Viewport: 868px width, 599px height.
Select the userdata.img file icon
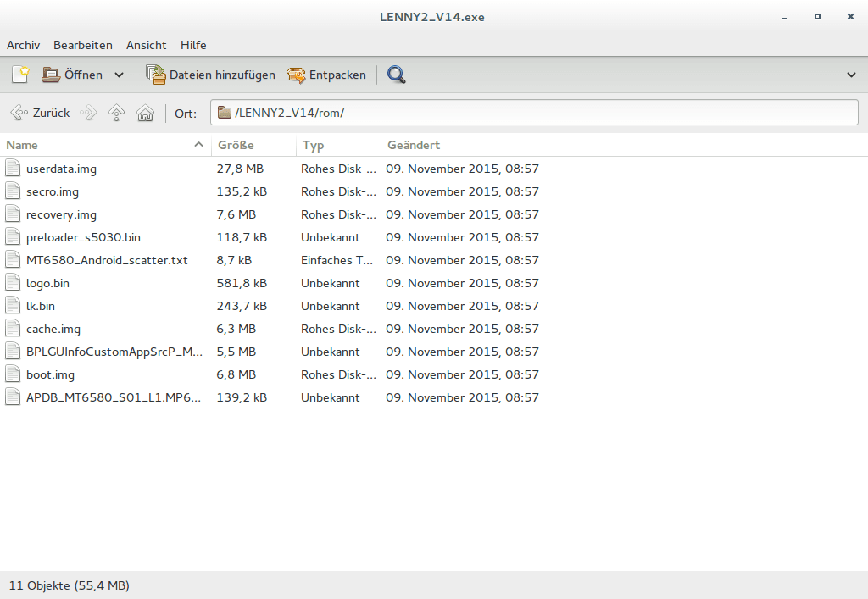[x=13, y=169]
